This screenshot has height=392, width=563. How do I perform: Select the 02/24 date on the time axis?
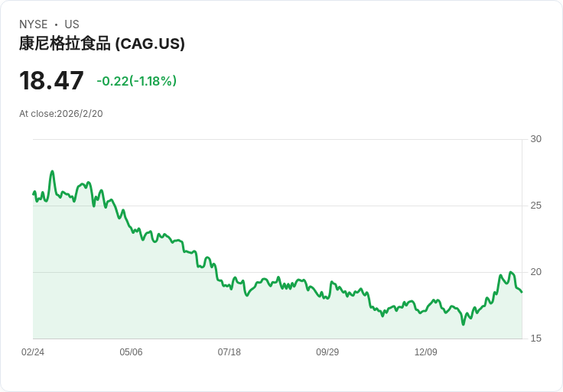point(33,352)
